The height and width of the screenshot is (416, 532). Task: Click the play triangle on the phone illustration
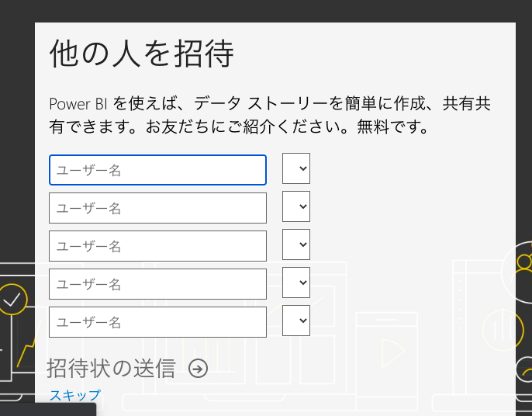click(392, 353)
